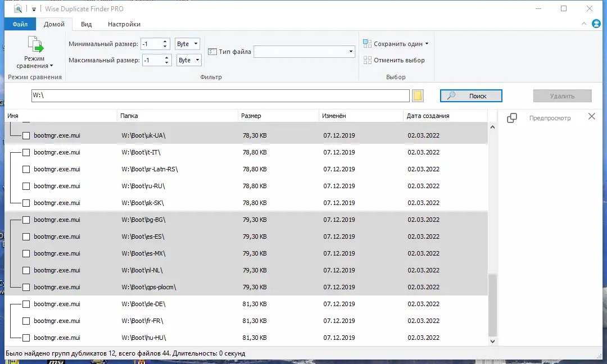
Task: Select the bootmgr.exe.mui row in W:\Boot\fr-FR\
Action: click(246, 321)
